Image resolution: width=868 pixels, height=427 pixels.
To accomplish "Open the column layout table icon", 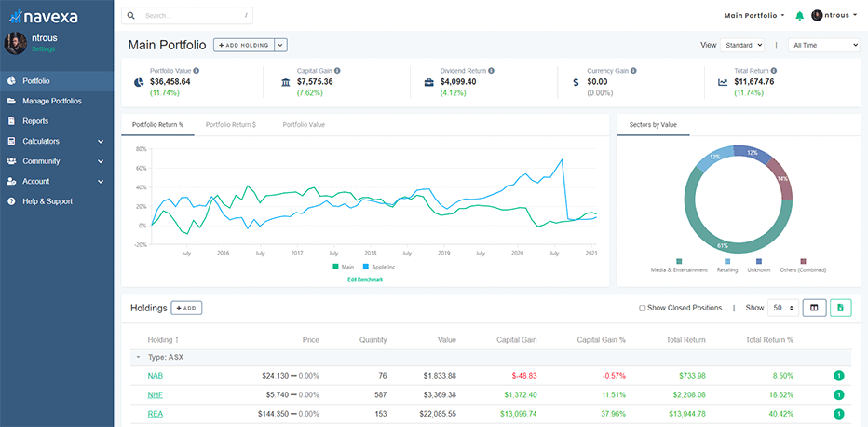I will click(814, 308).
